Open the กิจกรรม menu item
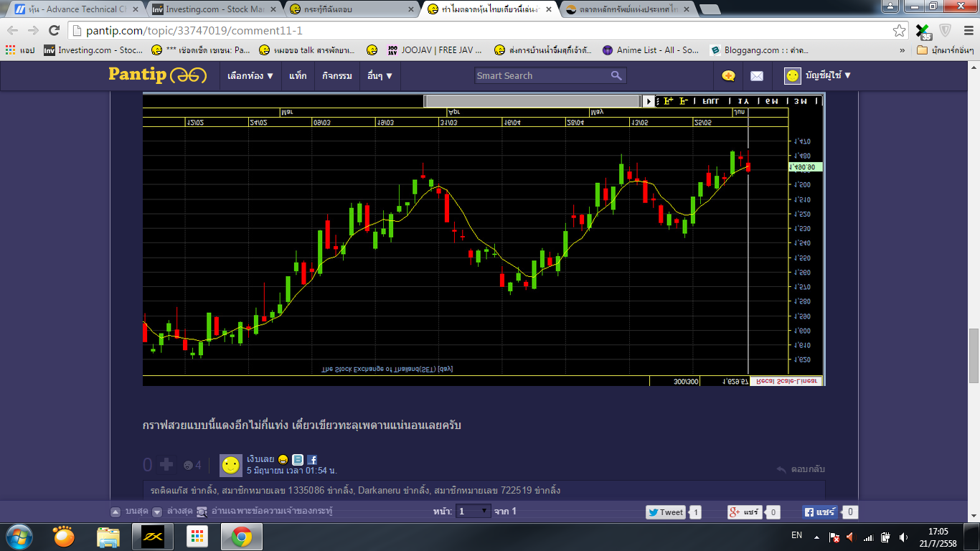Image resolution: width=980 pixels, height=551 pixels. 337,75
